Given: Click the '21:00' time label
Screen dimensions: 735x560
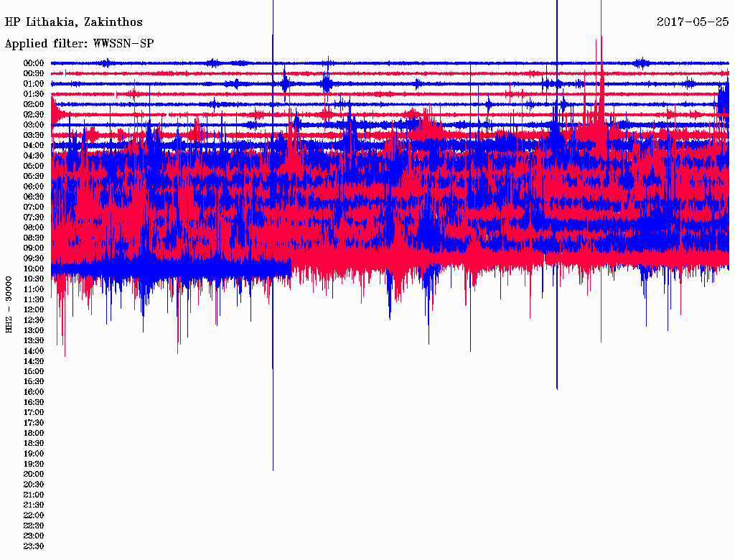Looking at the screenshot, I should click(34, 495).
